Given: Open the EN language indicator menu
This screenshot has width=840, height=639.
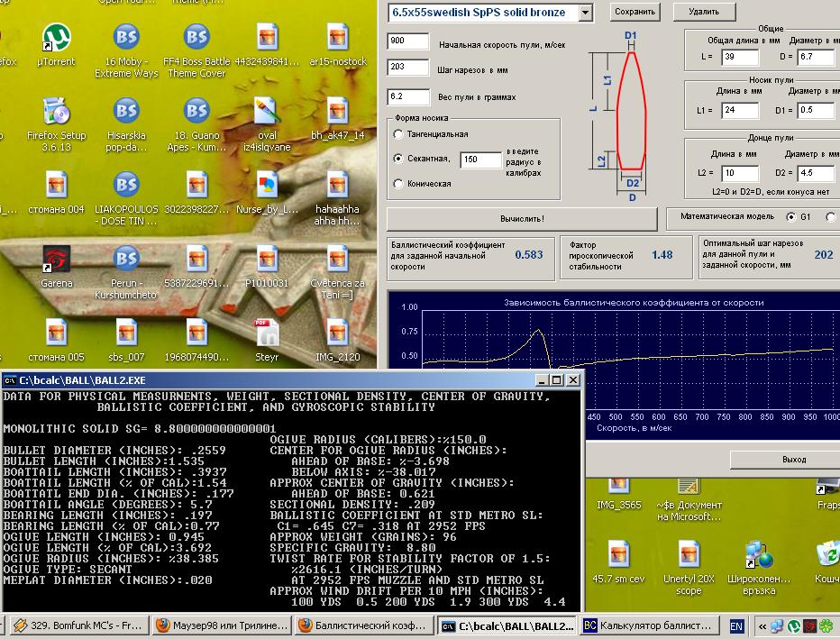Looking at the screenshot, I should pos(736,625).
